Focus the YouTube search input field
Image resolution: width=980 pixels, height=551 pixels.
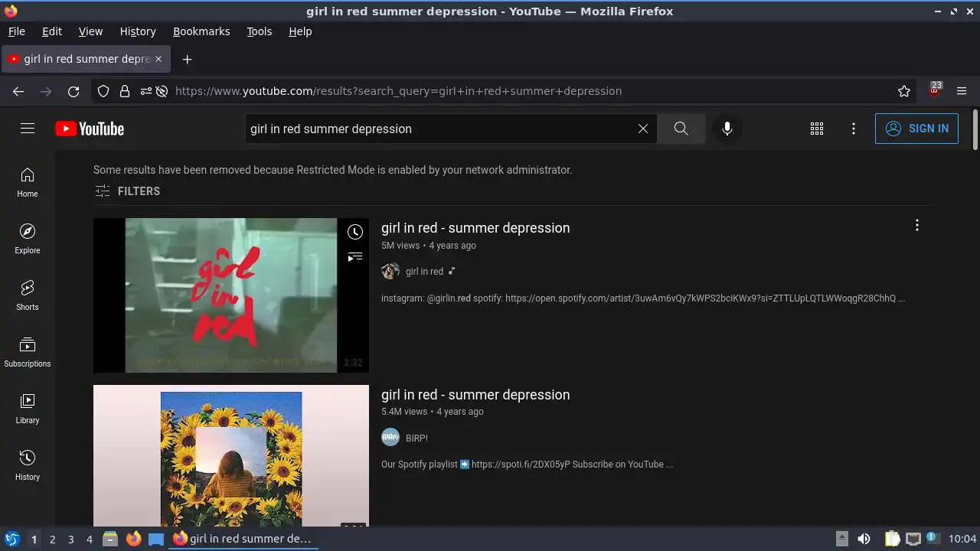click(440, 129)
